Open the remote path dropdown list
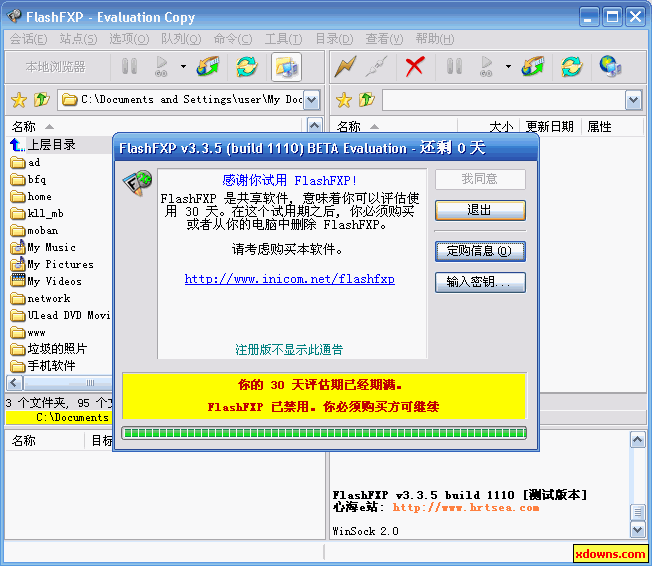Image resolution: width=652 pixels, height=566 pixels. click(633, 100)
